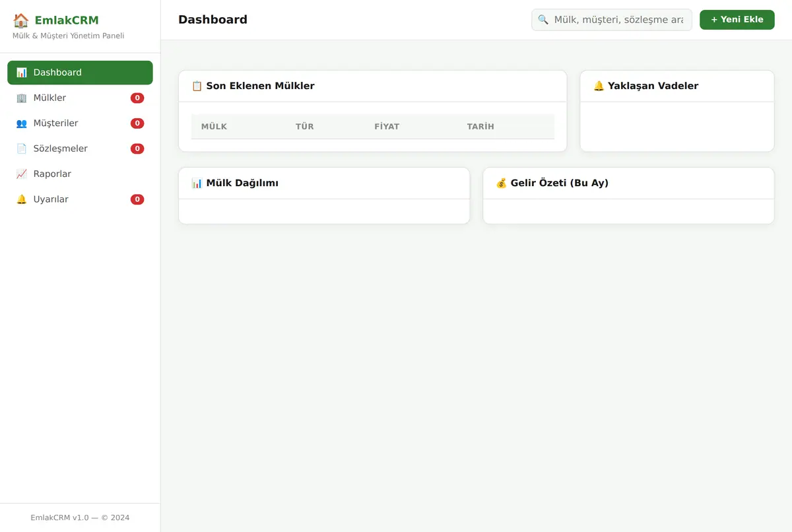Open the Dashboard menu item
This screenshot has width=792, height=532.
[x=80, y=73]
